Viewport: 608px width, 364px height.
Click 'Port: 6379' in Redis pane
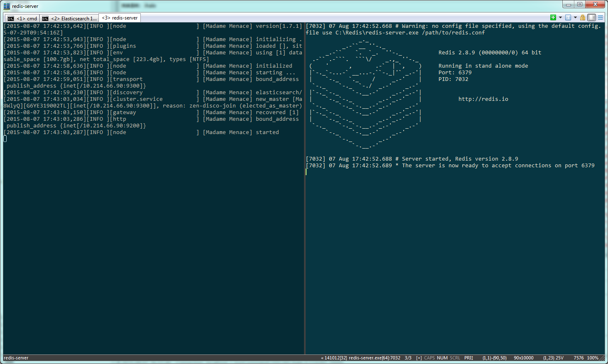click(455, 73)
